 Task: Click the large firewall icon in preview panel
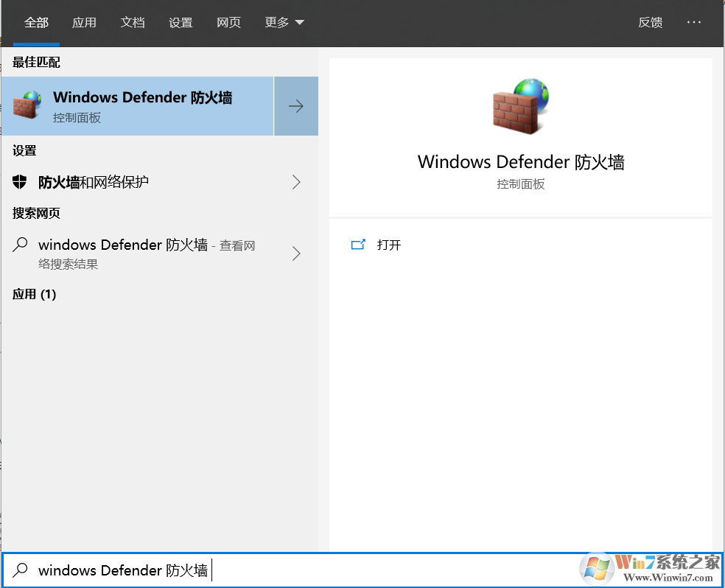[x=520, y=106]
